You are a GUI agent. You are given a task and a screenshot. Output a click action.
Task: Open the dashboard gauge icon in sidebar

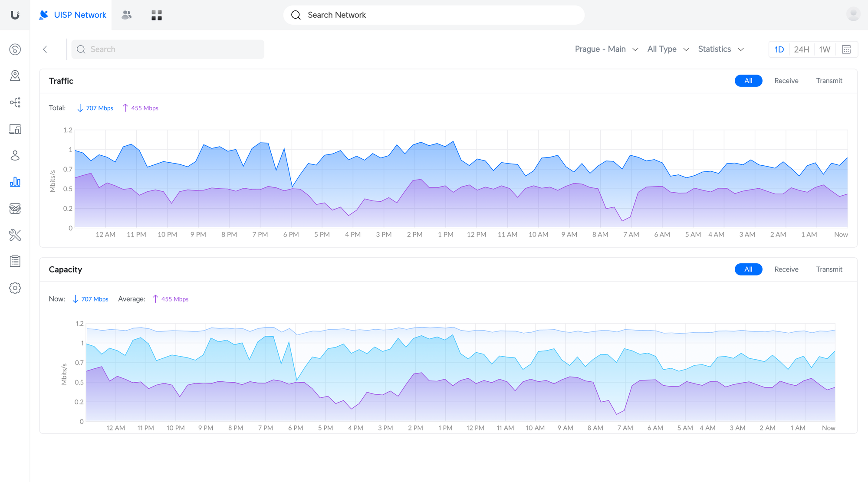pyautogui.click(x=15, y=49)
